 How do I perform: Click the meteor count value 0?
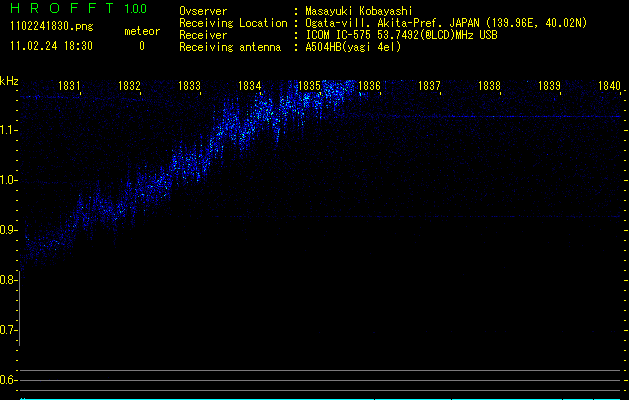tap(142, 46)
